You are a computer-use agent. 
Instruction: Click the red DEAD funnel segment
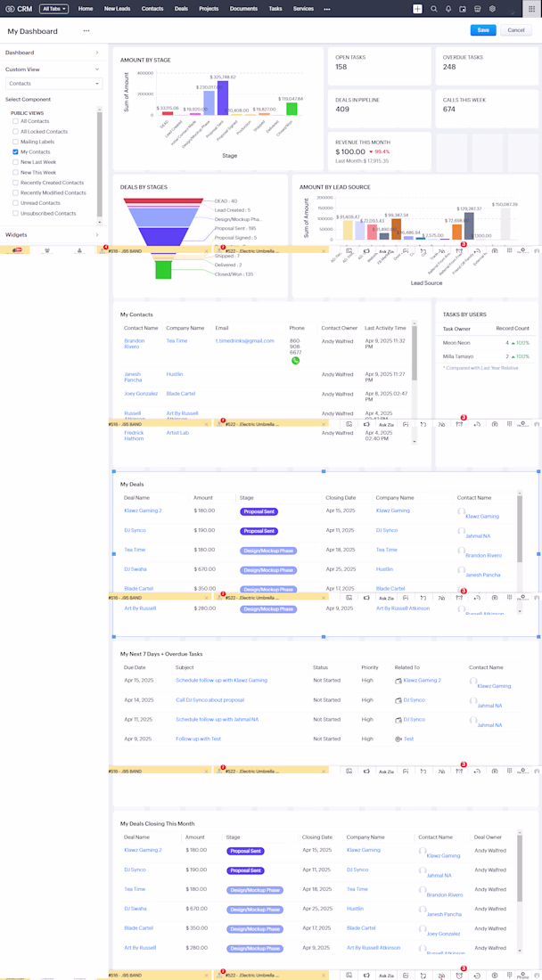click(x=164, y=200)
